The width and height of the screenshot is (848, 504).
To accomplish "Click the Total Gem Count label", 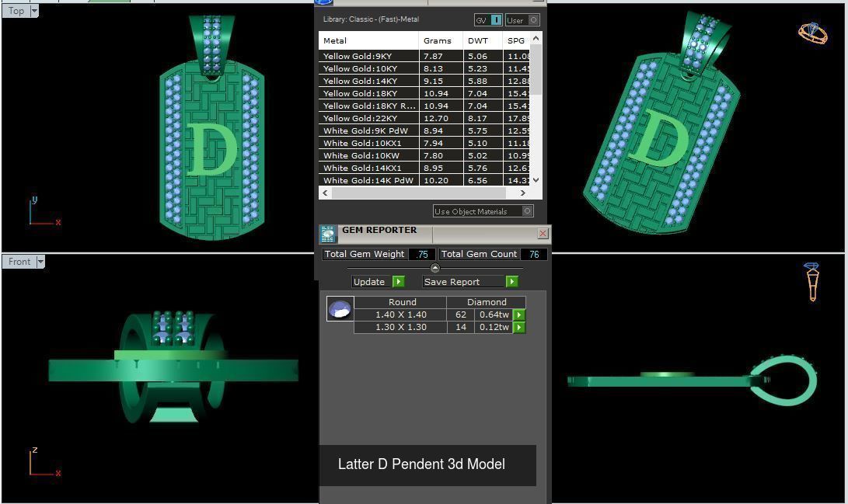I will coord(479,254).
